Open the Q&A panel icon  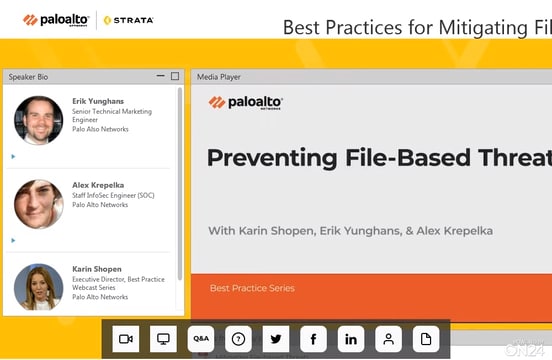pos(201,339)
